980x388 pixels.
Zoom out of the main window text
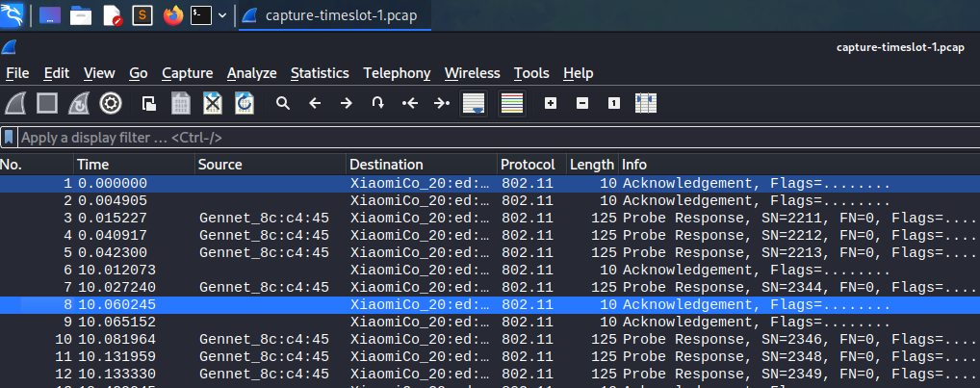pos(581,103)
